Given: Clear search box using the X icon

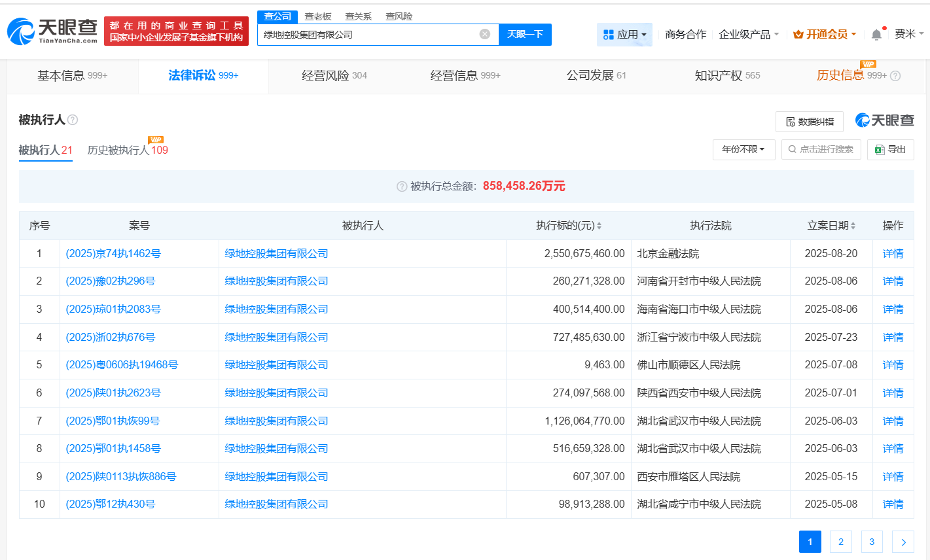Looking at the screenshot, I should click(x=484, y=34).
